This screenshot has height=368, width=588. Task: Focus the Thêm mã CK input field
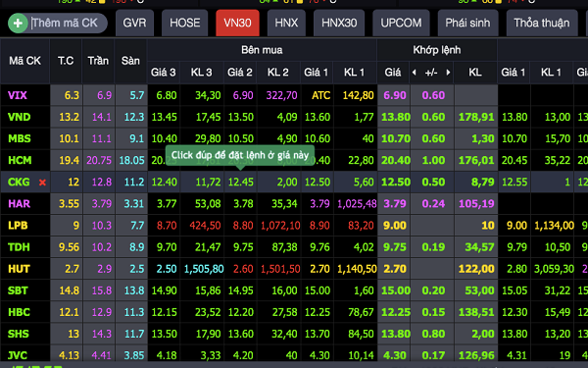tap(68, 23)
